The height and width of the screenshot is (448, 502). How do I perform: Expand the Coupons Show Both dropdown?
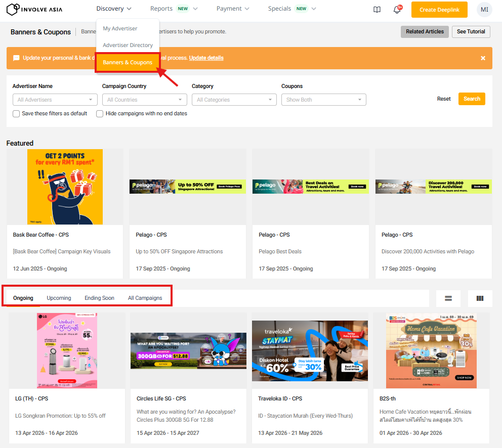323,100
